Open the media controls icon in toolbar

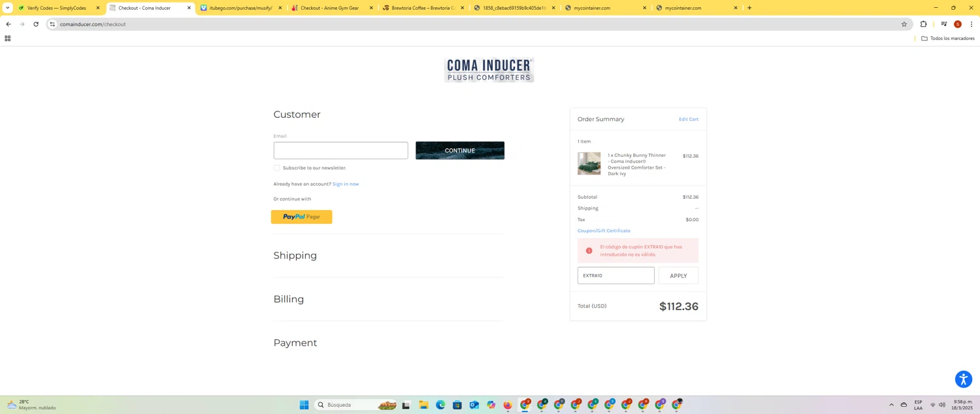pos(943,24)
